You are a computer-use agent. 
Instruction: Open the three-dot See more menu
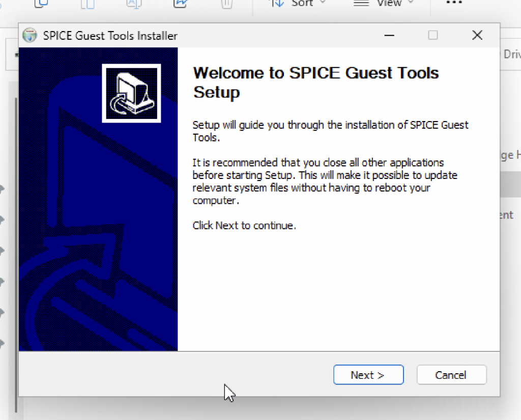tap(454, 3)
